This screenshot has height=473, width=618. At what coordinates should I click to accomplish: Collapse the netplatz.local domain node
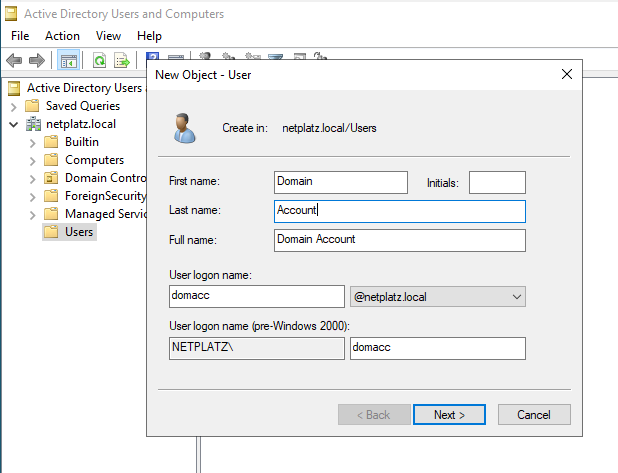coord(13,125)
